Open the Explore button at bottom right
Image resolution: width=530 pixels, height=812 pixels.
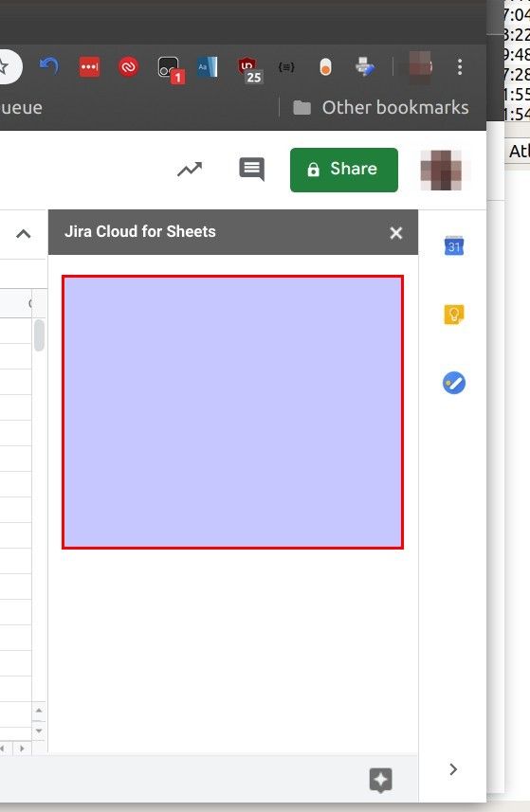pos(381,780)
